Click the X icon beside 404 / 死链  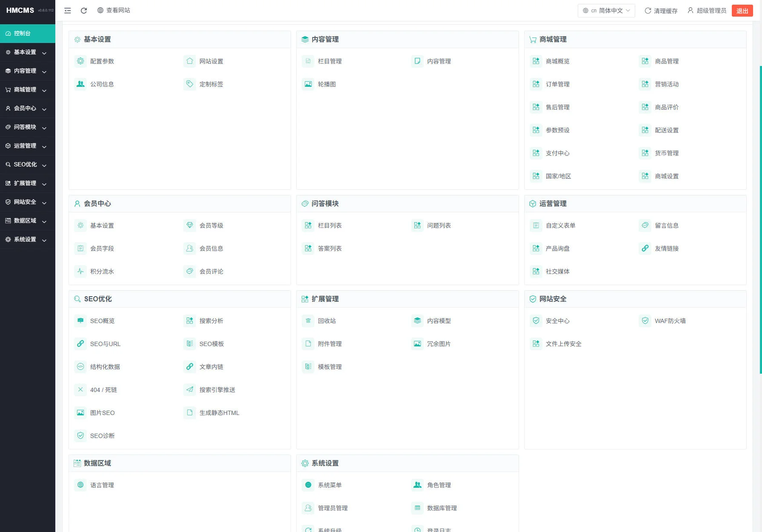tap(80, 390)
